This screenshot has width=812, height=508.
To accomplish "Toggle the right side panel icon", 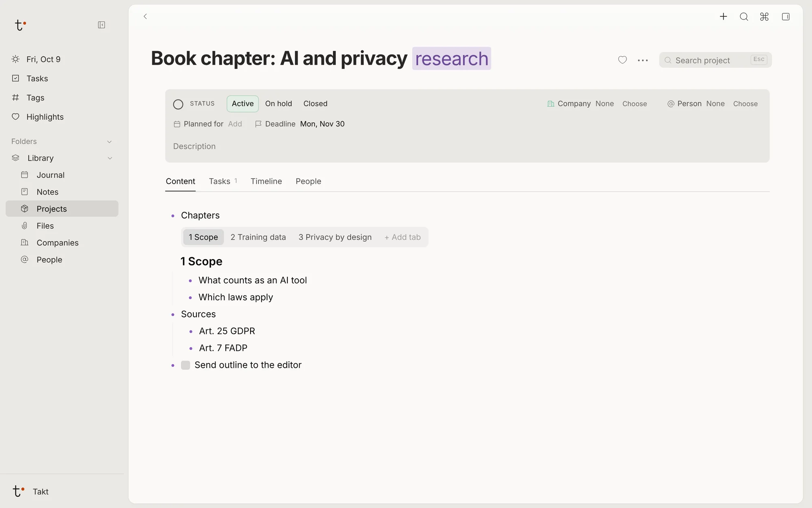I will click(786, 17).
